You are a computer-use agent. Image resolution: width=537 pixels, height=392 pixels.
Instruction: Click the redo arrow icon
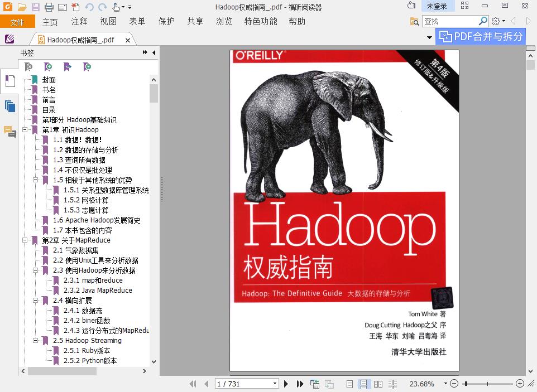point(102,7)
